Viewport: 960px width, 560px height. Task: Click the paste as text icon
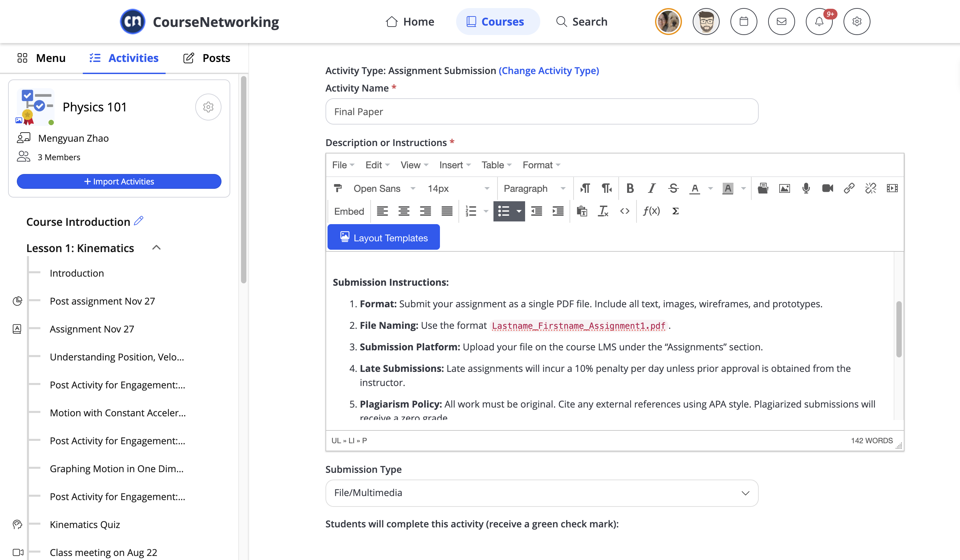582,211
